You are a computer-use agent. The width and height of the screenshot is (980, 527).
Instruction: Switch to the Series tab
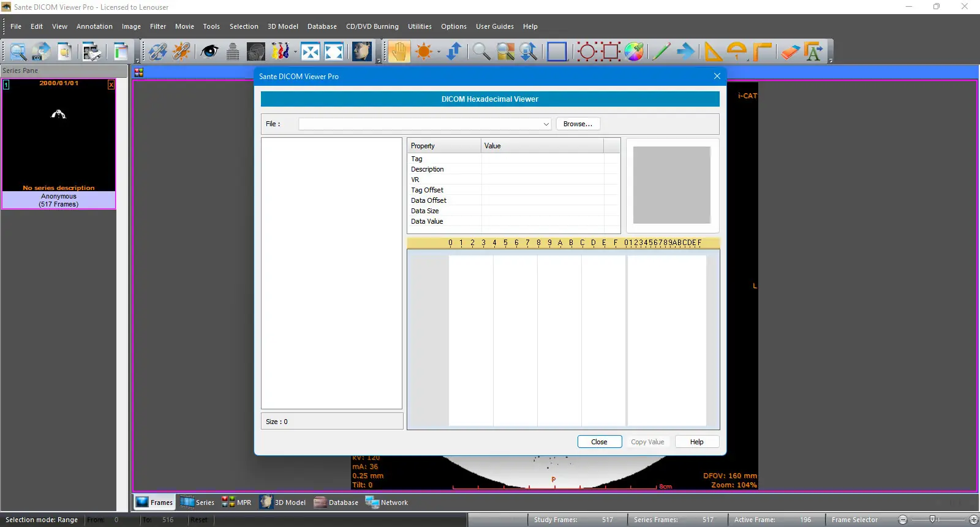click(x=197, y=502)
